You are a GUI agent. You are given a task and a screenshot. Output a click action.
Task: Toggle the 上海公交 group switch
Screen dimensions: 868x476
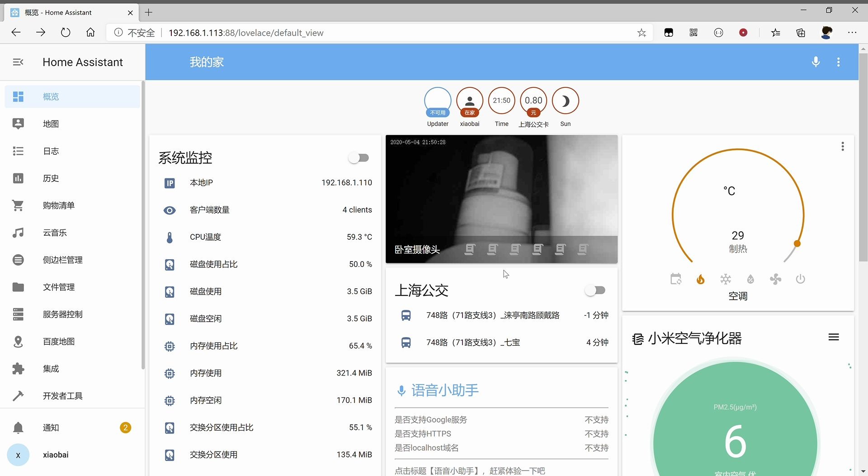595,290
